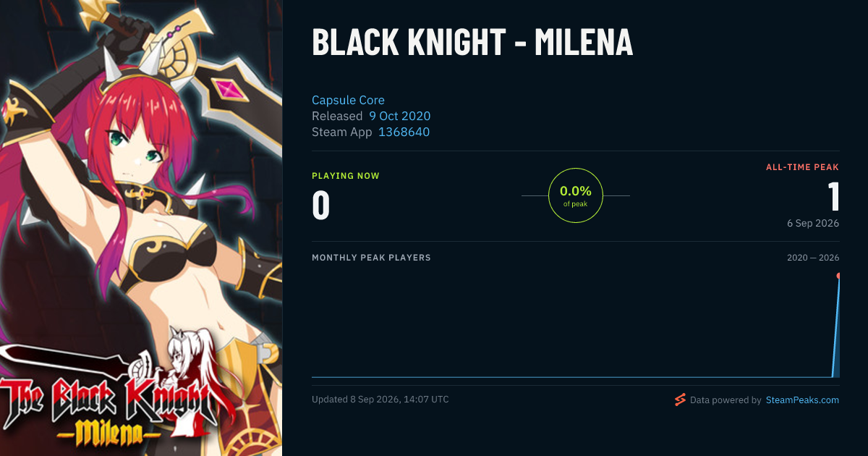Open the SteamPeaks.com link

[x=802, y=400]
